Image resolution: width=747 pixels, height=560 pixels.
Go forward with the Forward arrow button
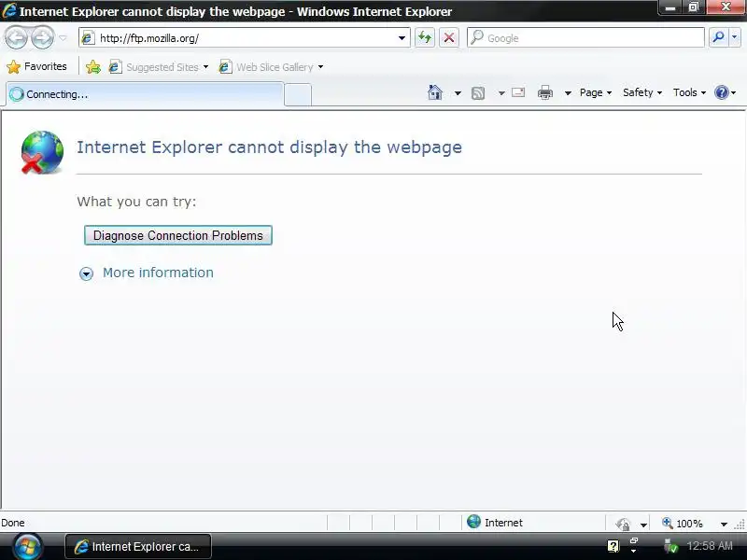click(42, 38)
